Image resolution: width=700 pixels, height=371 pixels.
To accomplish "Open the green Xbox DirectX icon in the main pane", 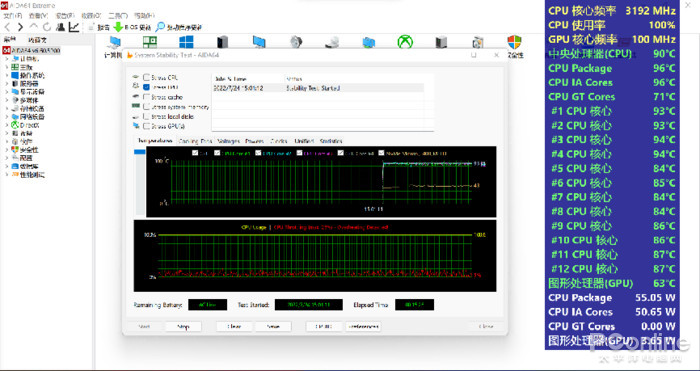I will (x=405, y=42).
